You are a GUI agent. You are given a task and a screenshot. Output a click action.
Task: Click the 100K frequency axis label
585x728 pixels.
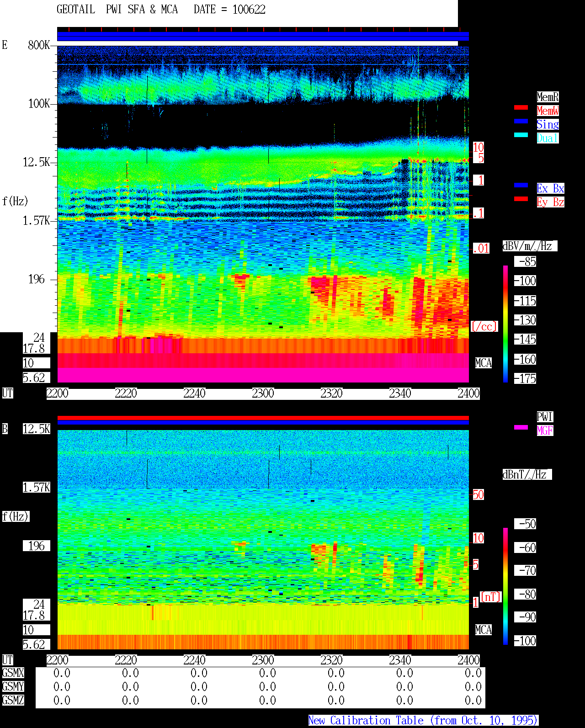(x=39, y=103)
